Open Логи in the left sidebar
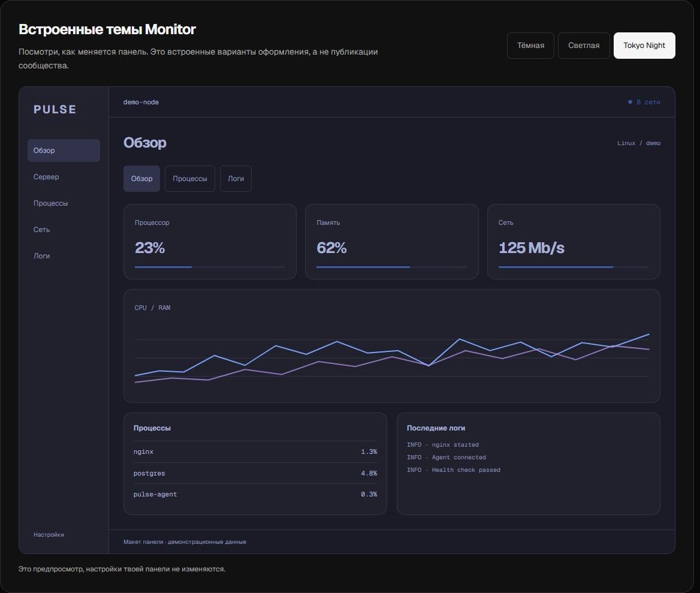The width and height of the screenshot is (700, 593). tap(64, 256)
